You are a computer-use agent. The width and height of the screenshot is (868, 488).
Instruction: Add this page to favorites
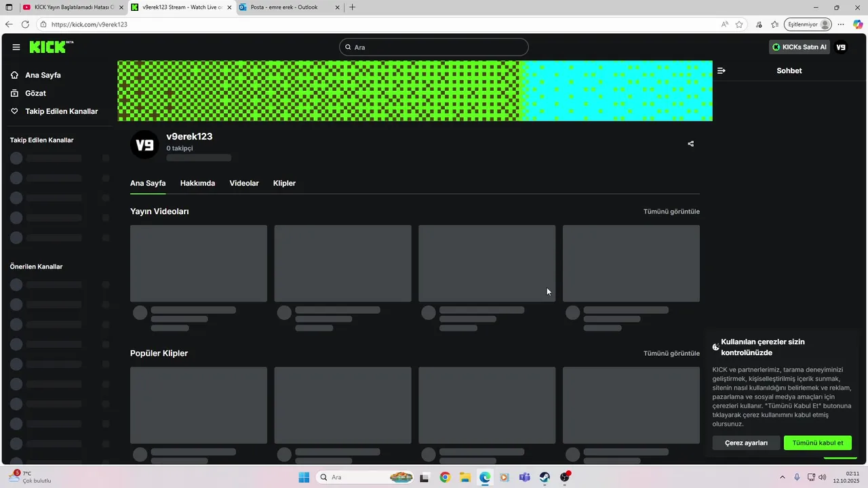click(x=739, y=24)
